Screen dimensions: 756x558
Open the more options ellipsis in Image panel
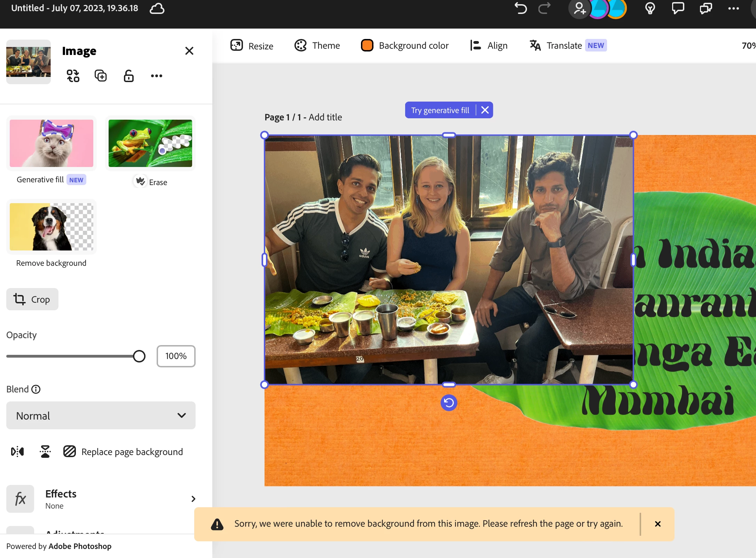coord(156,76)
